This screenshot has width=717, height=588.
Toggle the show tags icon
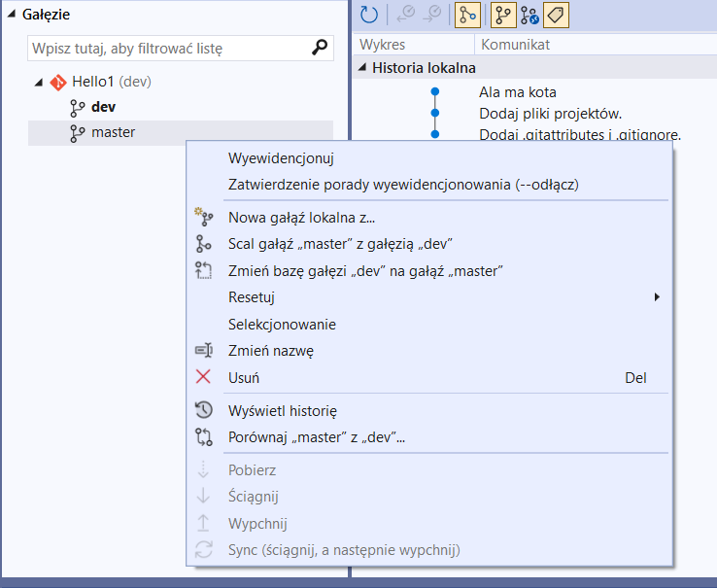(556, 15)
